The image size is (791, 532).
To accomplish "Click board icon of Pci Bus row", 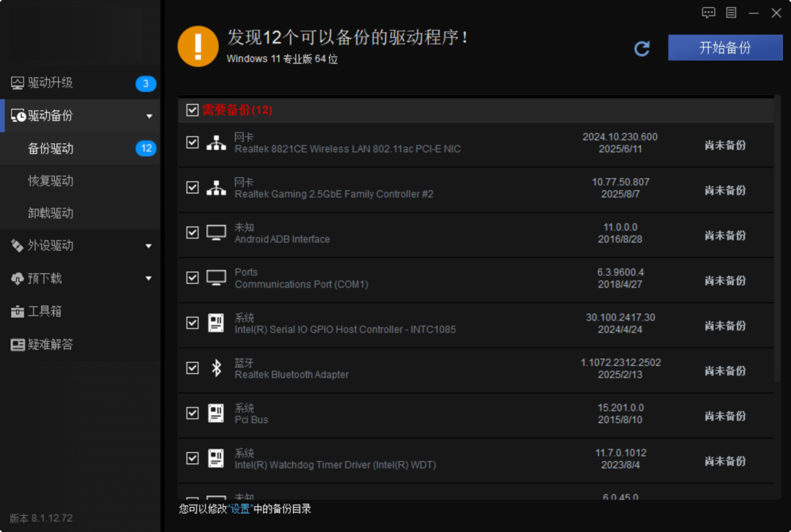I will (x=216, y=413).
